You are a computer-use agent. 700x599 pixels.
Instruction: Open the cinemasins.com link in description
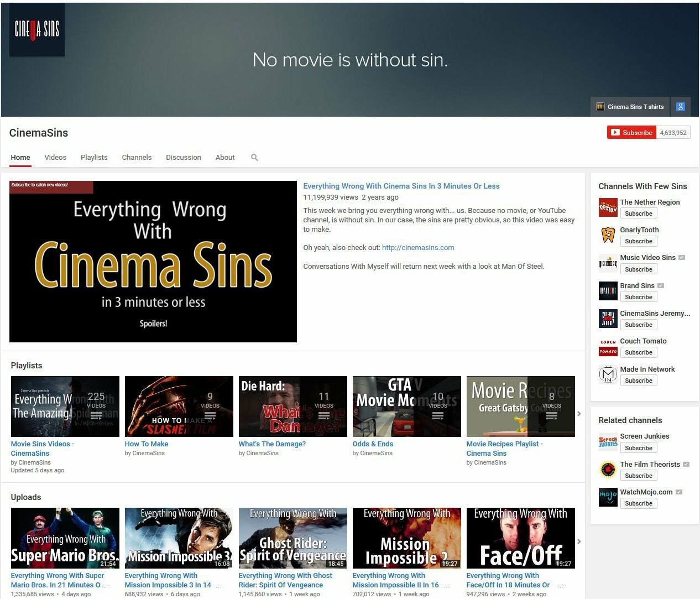coord(418,248)
